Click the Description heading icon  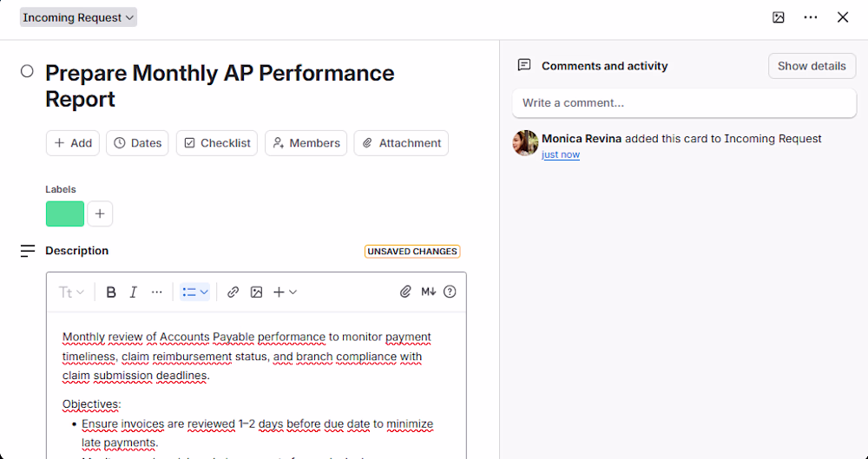(27, 251)
